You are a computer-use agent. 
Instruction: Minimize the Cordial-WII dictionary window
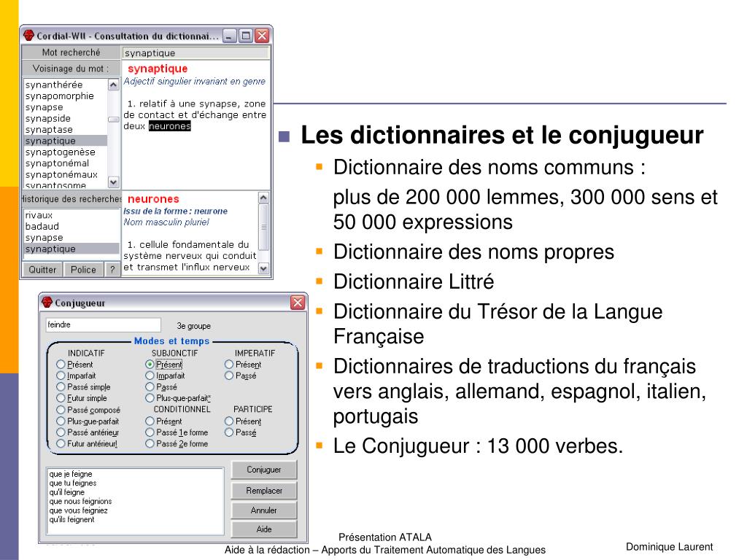click(230, 36)
